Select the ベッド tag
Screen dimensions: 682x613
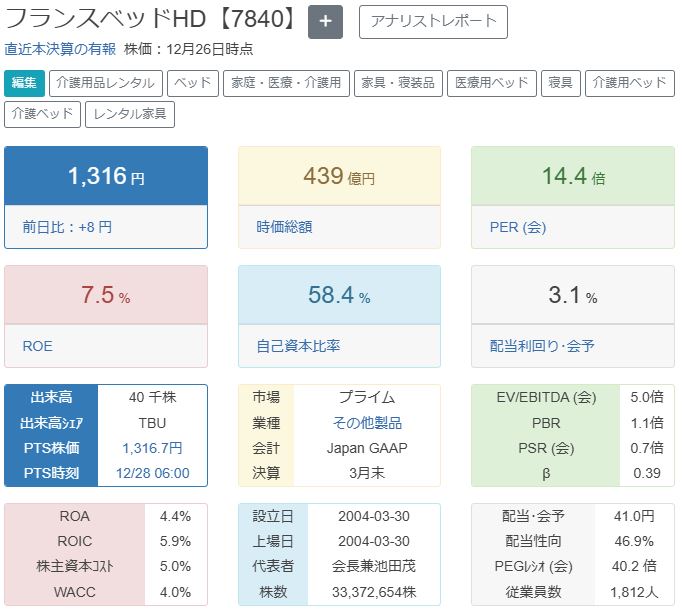click(193, 83)
